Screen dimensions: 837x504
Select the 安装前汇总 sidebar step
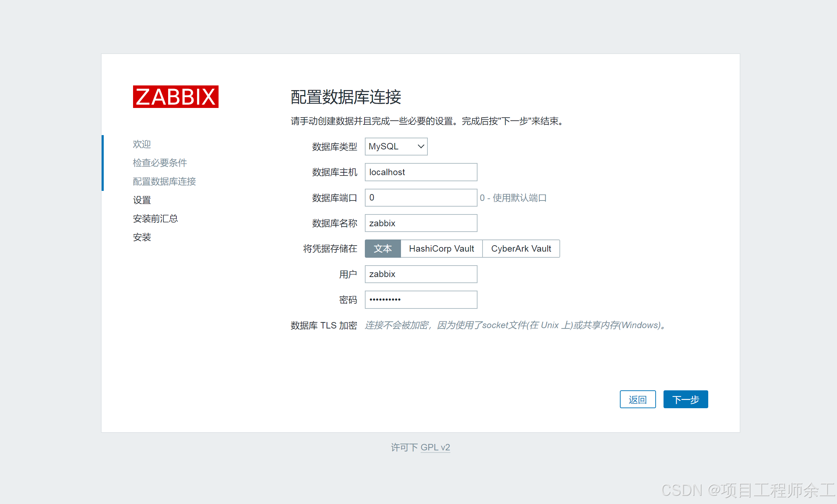[155, 218]
